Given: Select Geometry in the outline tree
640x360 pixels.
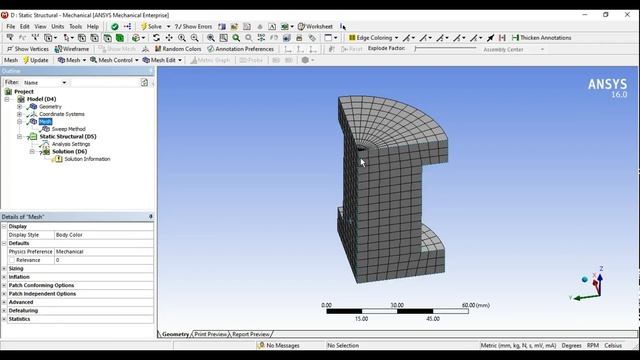Looking at the screenshot, I should tap(50, 107).
